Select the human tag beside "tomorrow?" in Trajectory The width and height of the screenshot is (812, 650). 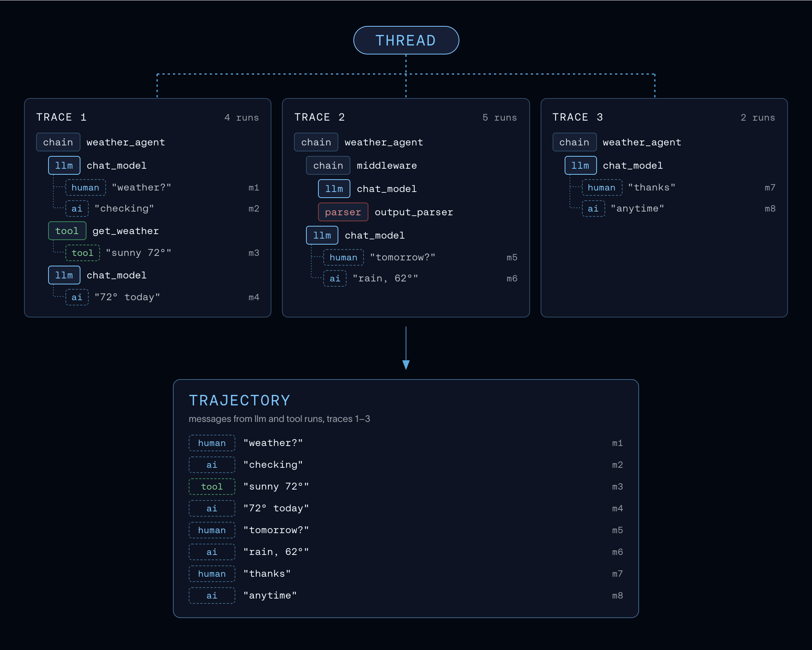[x=212, y=530]
